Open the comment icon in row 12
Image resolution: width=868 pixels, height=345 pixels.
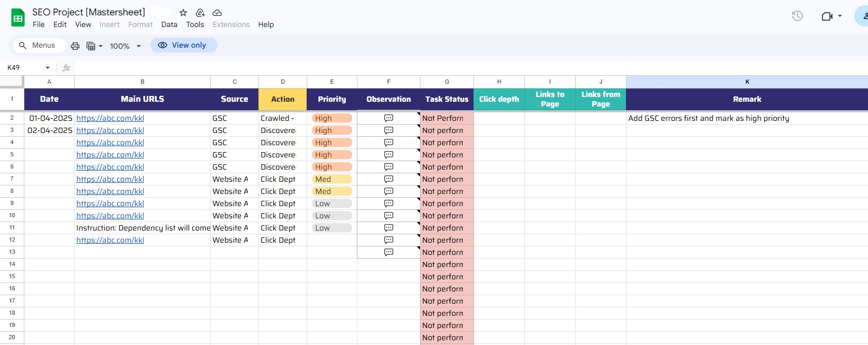[389, 240]
